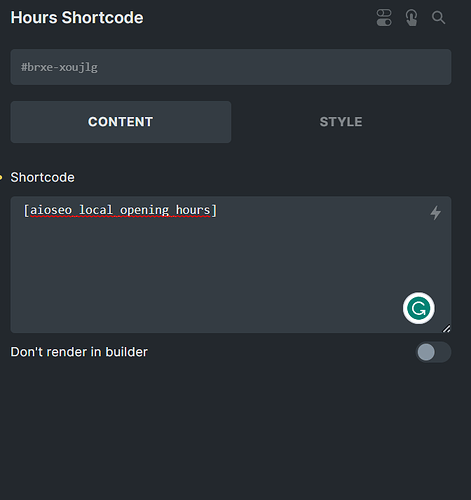Switch to the STYLE tab
This screenshot has width=471, height=500.
click(x=341, y=122)
